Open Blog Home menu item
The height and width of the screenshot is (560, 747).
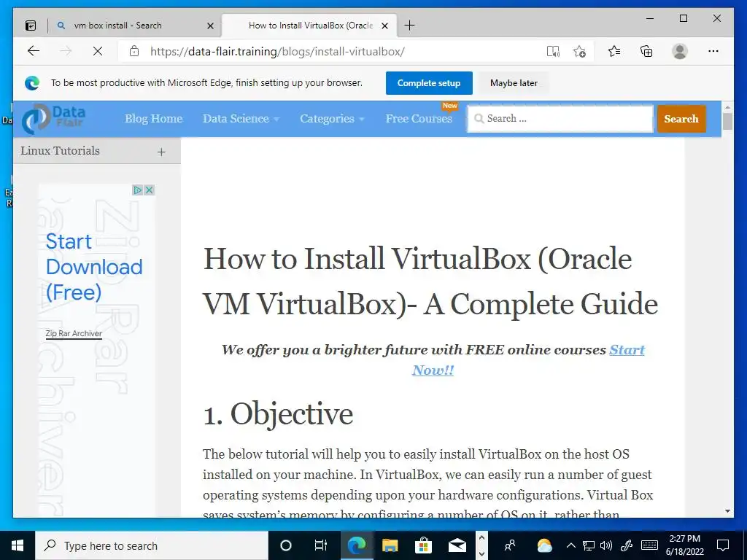coord(153,119)
